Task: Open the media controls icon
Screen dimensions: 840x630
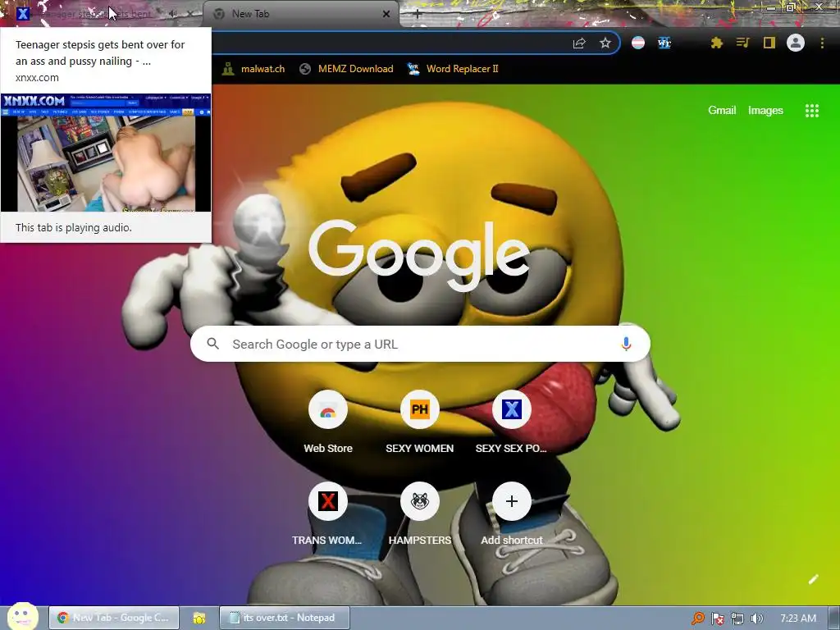Action: pyautogui.click(x=742, y=43)
